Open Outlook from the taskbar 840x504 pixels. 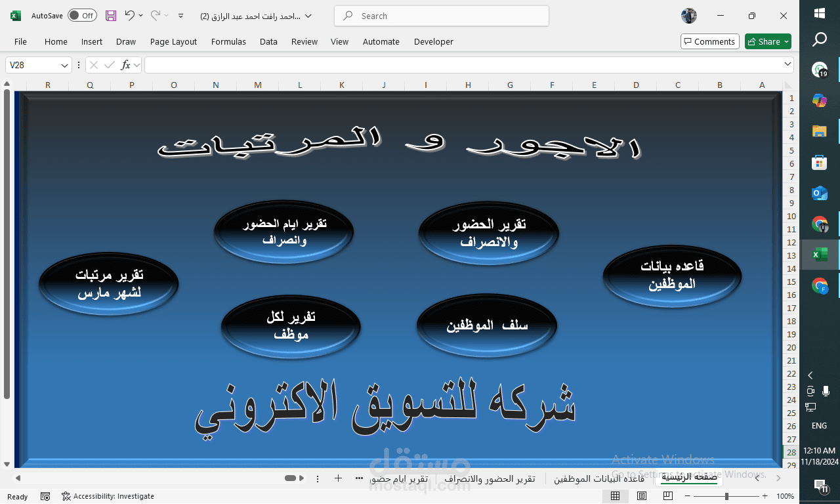coord(820,193)
